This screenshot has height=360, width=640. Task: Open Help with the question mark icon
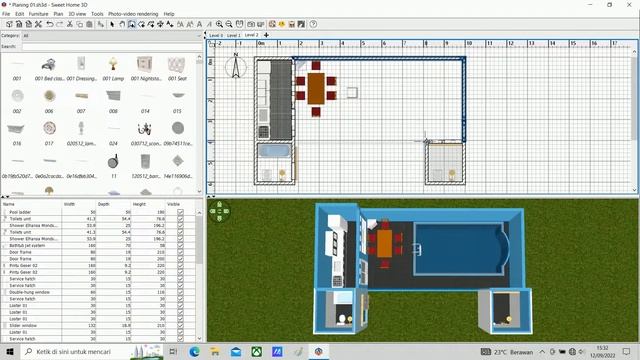(313, 24)
